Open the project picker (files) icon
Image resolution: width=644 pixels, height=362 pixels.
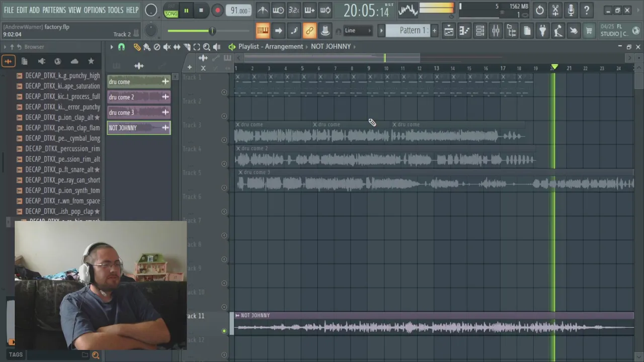(527, 31)
